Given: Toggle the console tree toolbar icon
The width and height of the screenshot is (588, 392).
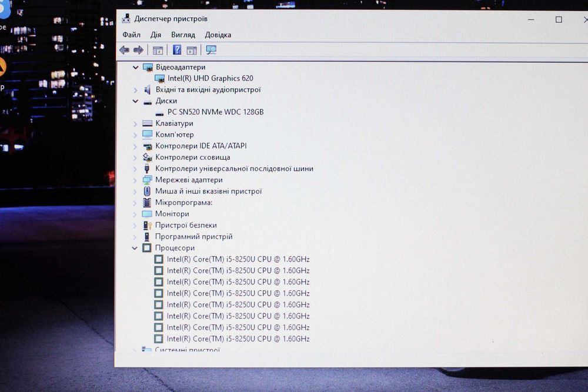Looking at the screenshot, I should pos(158,50).
